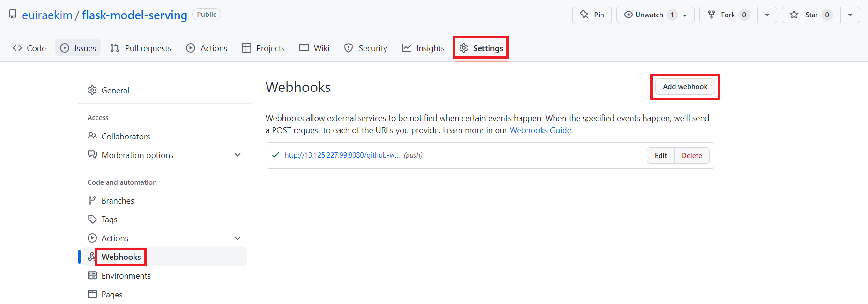Click the Insights graph icon
The width and height of the screenshot is (868, 304).
(x=407, y=48)
